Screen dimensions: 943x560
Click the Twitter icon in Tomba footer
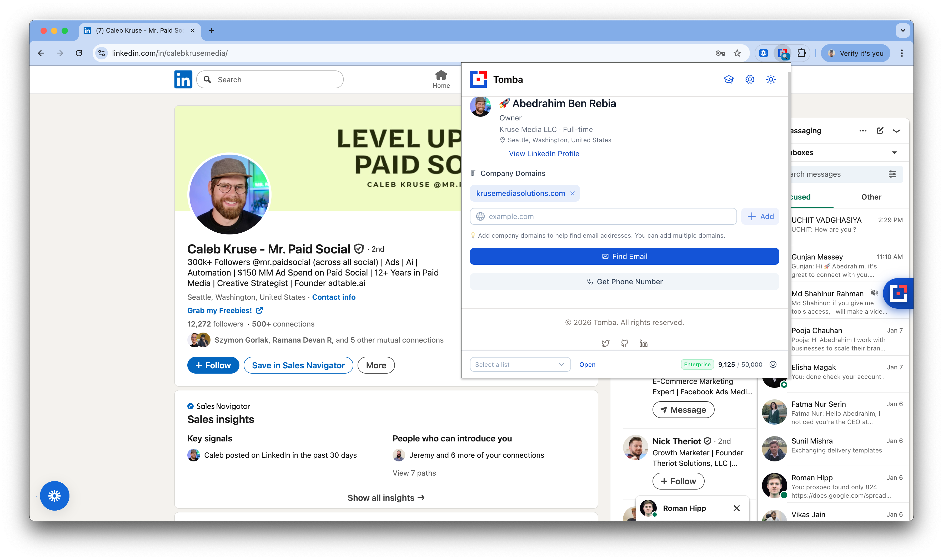click(x=605, y=343)
